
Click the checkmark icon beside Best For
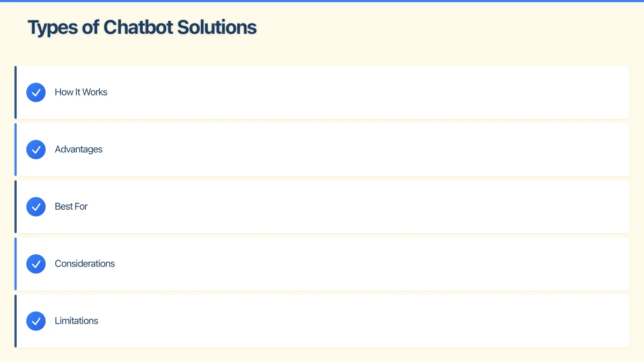coord(36,206)
